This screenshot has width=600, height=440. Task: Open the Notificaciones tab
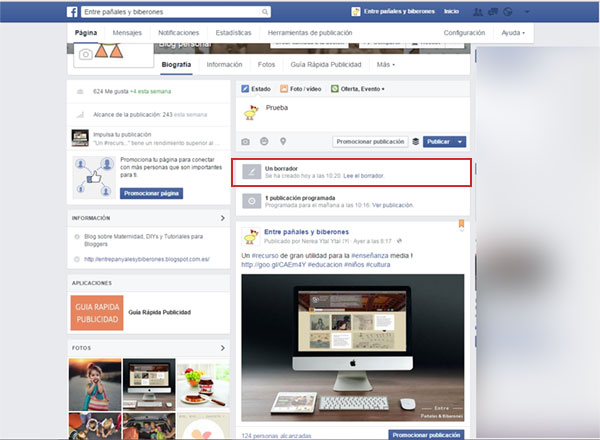click(179, 33)
